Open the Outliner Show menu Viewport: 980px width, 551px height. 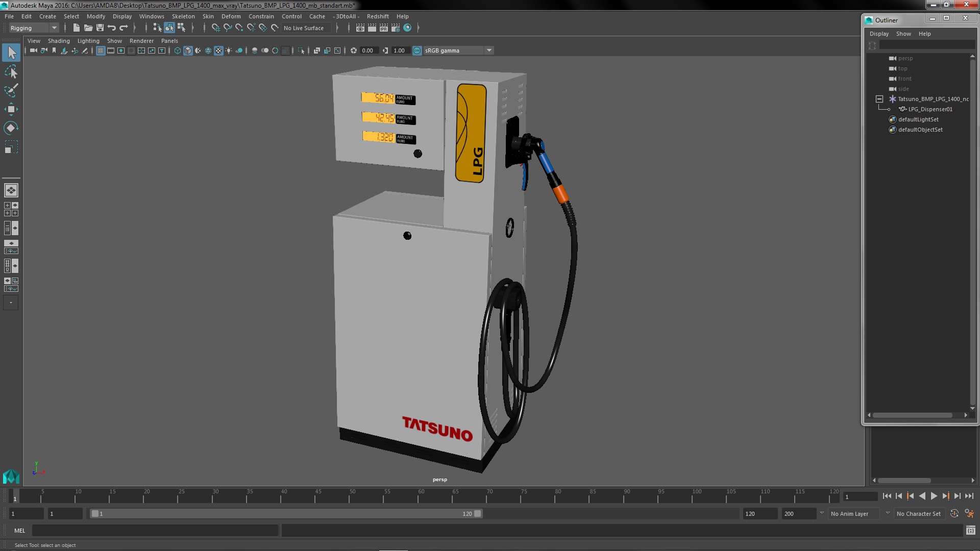[x=903, y=34]
